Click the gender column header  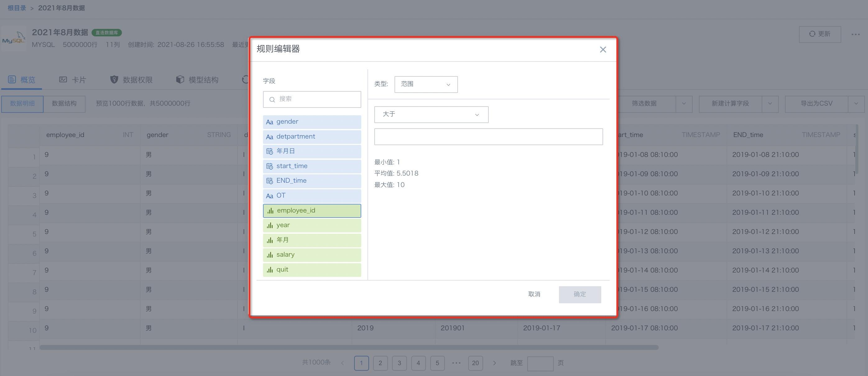[189, 135]
